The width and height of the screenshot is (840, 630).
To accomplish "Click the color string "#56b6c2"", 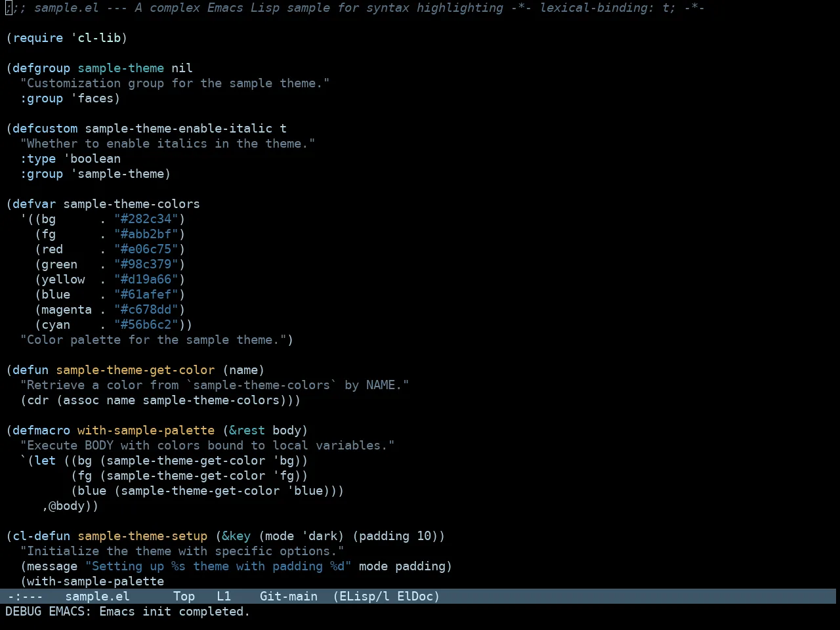I will coord(146,324).
